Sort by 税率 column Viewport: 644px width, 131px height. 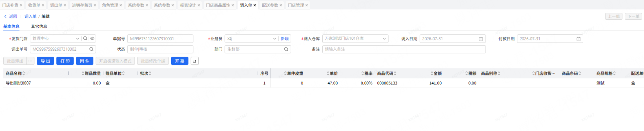point(363,73)
